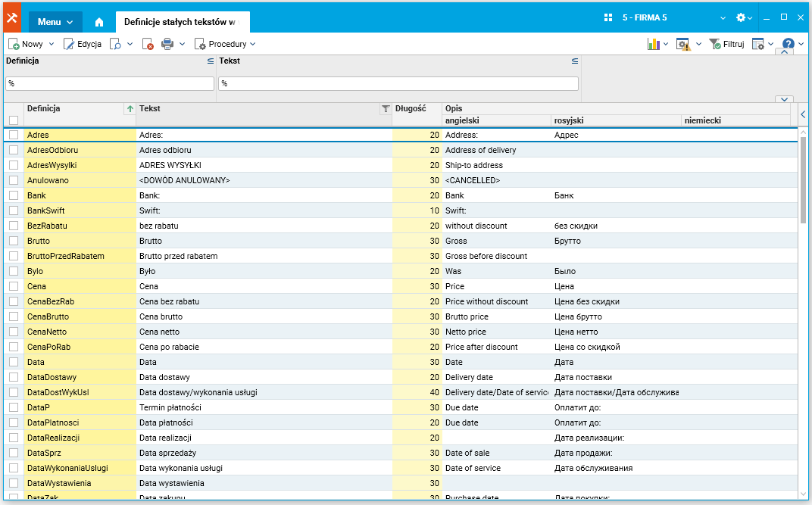Tick the checkbox for the Brutto row

[x=14, y=241]
